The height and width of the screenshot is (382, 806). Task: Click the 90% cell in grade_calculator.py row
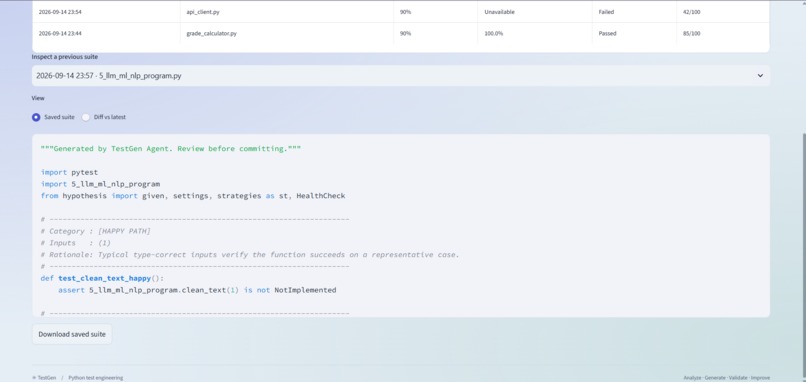(436, 33)
